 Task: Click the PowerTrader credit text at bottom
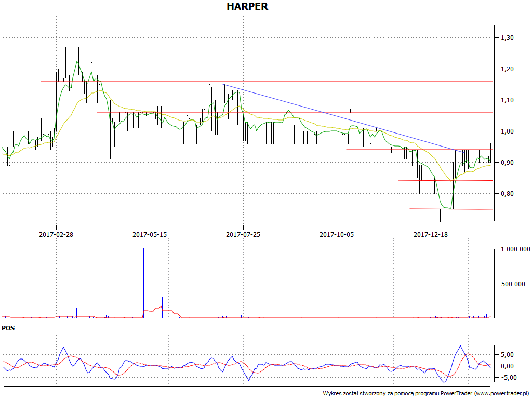click(x=427, y=394)
